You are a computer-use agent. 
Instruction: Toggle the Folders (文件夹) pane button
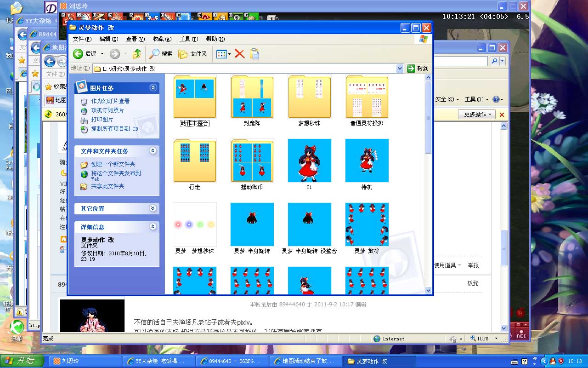click(192, 54)
